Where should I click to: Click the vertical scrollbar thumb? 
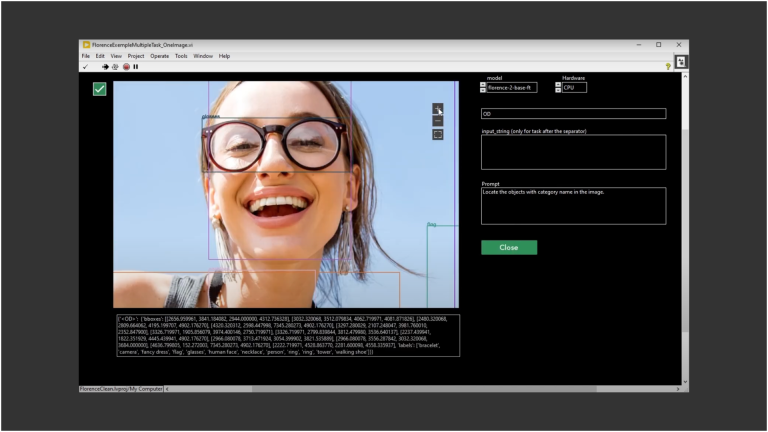coord(685,230)
